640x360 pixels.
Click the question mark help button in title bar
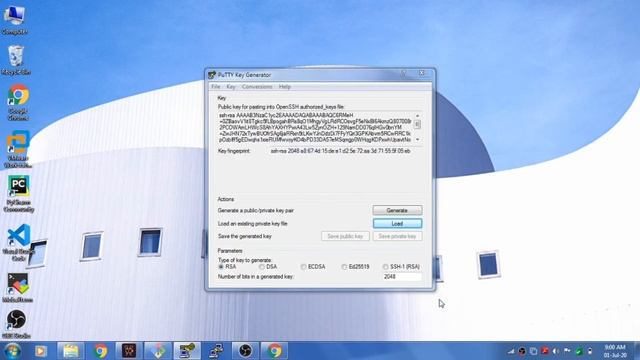coord(403,73)
